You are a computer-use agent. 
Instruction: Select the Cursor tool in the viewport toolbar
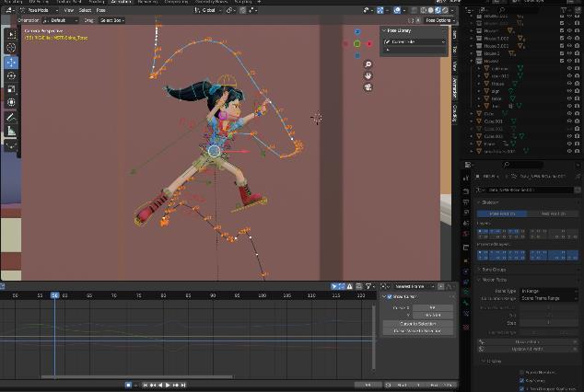tap(11, 48)
